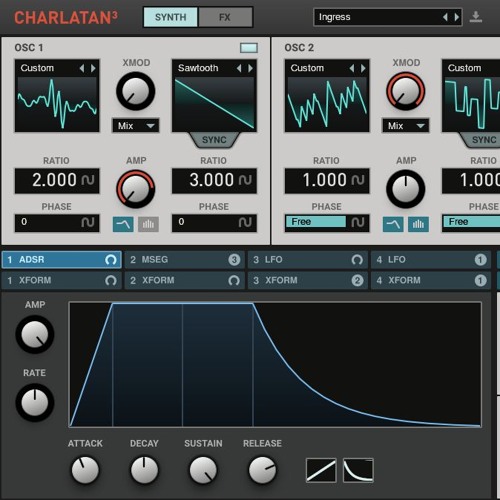This screenshot has width=500, height=500.
Task: Select the exponential decay curve shape
Action: [x=358, y=470]
